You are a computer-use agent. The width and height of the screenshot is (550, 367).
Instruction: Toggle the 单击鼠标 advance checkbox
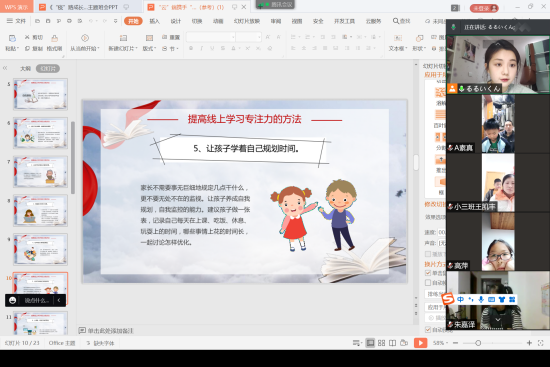[x=428, y=273]
